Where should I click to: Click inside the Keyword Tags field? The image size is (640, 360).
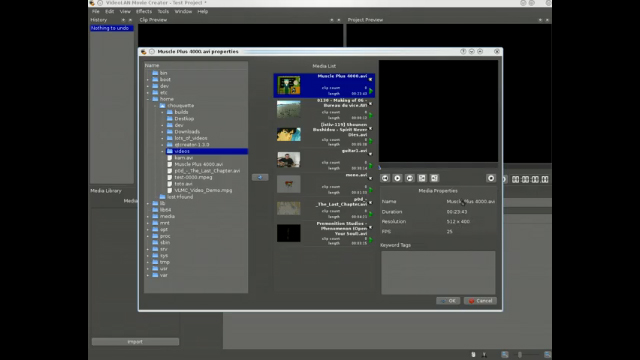[438, 273]
